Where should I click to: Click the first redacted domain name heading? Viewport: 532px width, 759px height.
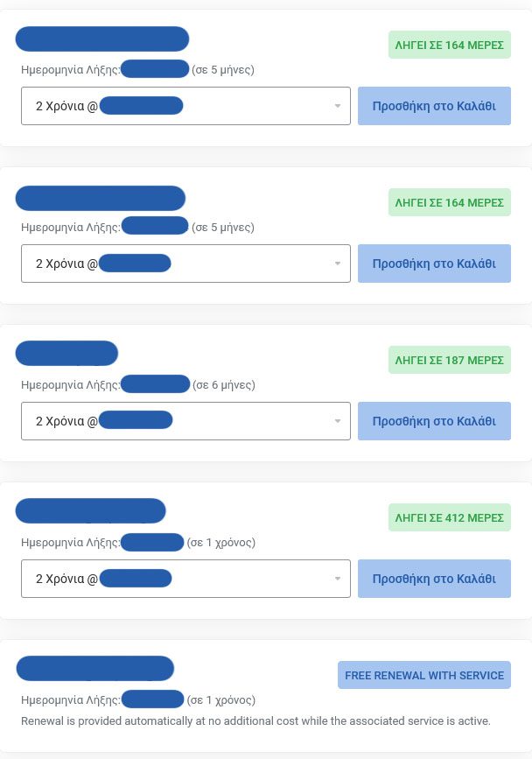point(102,39)
